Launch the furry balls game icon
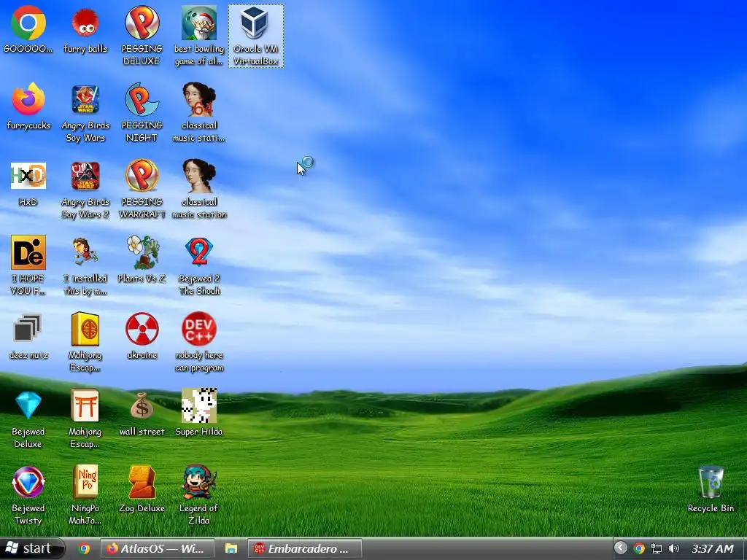The image size is (747, 560). 85,23
